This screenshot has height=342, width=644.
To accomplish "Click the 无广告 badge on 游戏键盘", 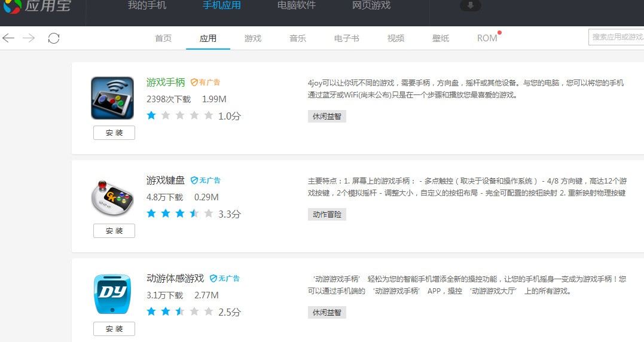I will [x=205, y=180].
